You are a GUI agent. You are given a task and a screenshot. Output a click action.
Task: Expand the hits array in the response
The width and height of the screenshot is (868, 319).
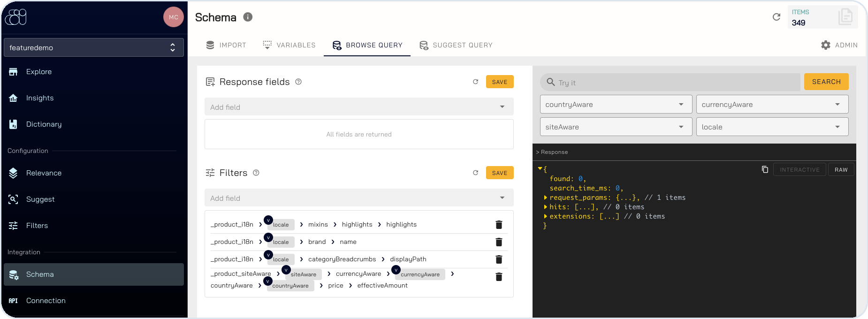pos(546,207)
